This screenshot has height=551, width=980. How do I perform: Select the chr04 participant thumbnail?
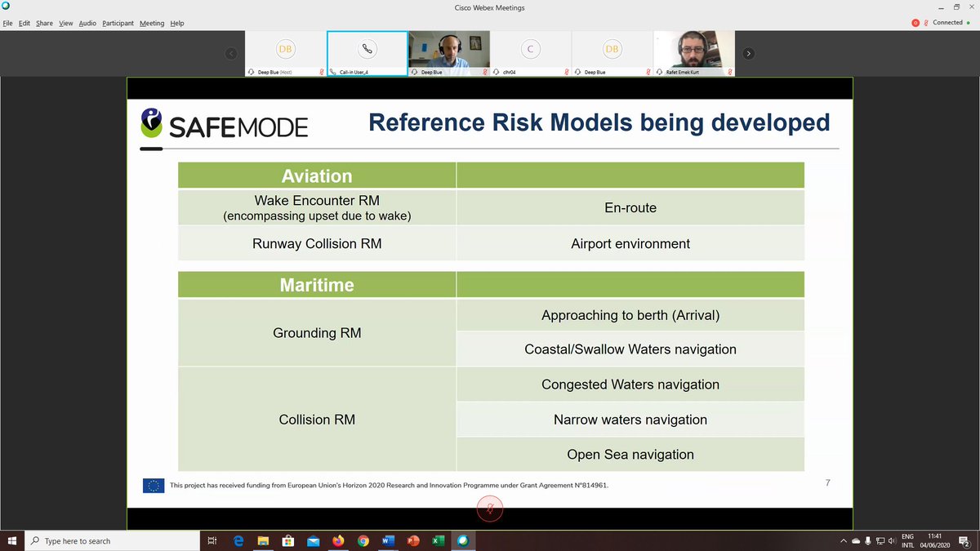tap(531, 54)
